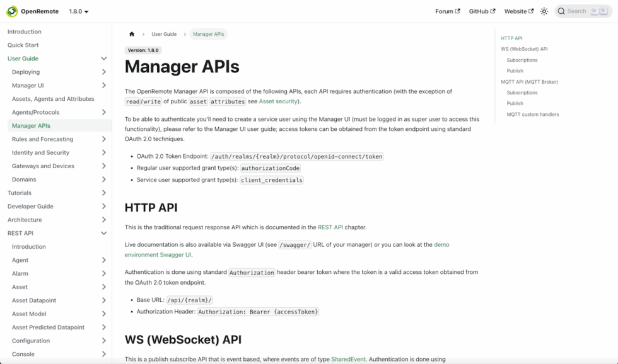Expand the Identity and Security section

coord(105,152)
